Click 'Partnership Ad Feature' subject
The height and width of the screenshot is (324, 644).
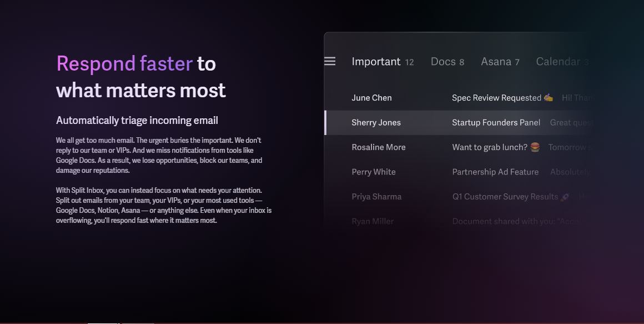(x=495, y=172)
